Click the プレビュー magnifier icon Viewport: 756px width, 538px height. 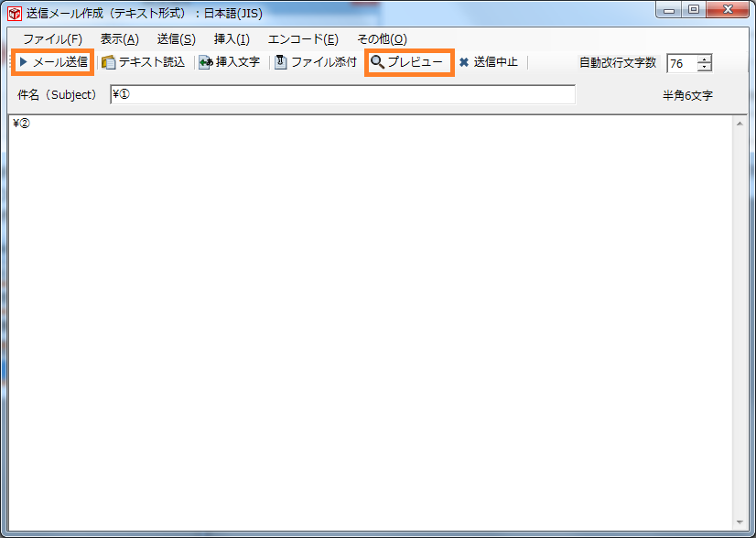click(x=377, y=61)
